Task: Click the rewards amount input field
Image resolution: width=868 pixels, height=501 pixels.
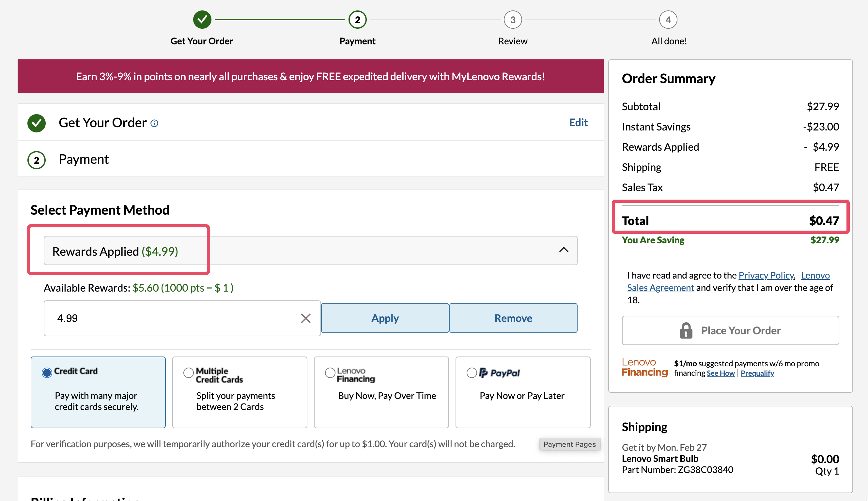Action: click(172, 318)
